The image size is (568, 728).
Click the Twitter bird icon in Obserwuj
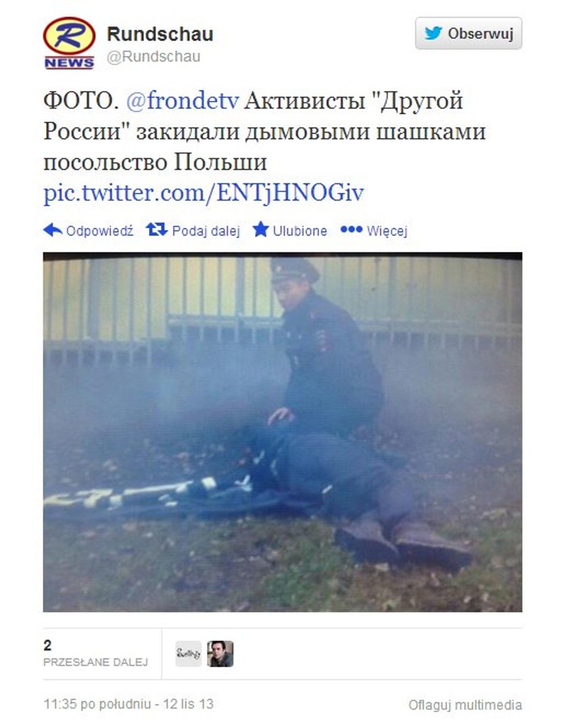click(x=433, y=33)
